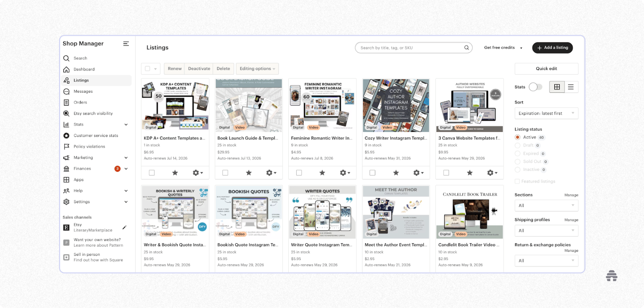Edit Etsy sales channel pencil icon
644x308 pixels.
[x=125, y=227]
